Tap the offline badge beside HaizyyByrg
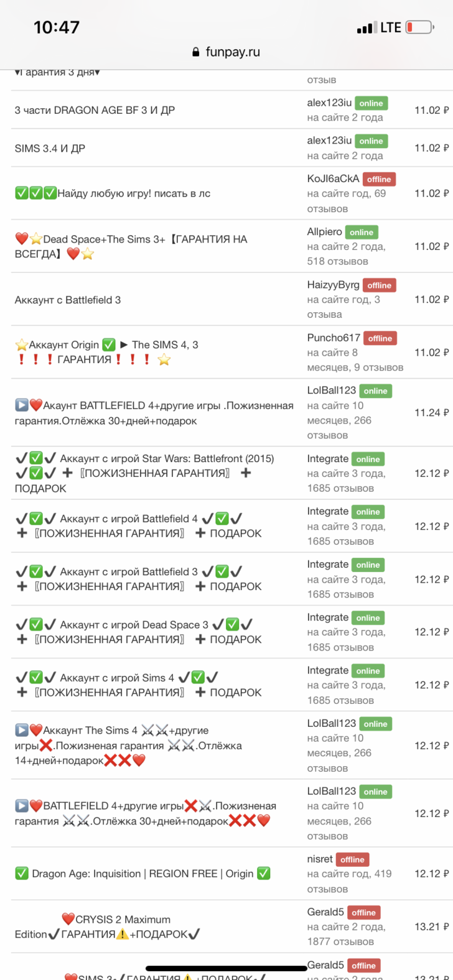Viewport: 453px width, 980px height. tap(379, 285)
